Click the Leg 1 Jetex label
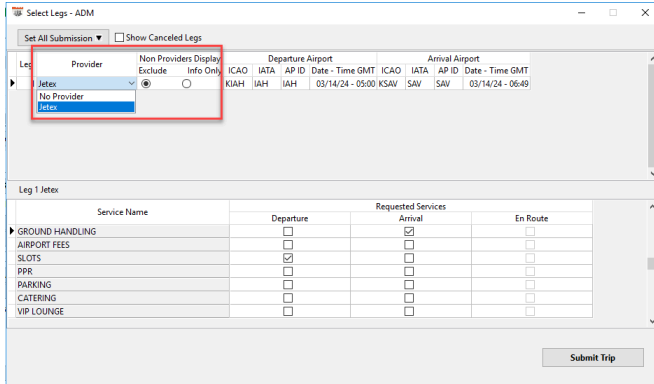Viewport: 654px width, 384px height. [x=39, y=190]
